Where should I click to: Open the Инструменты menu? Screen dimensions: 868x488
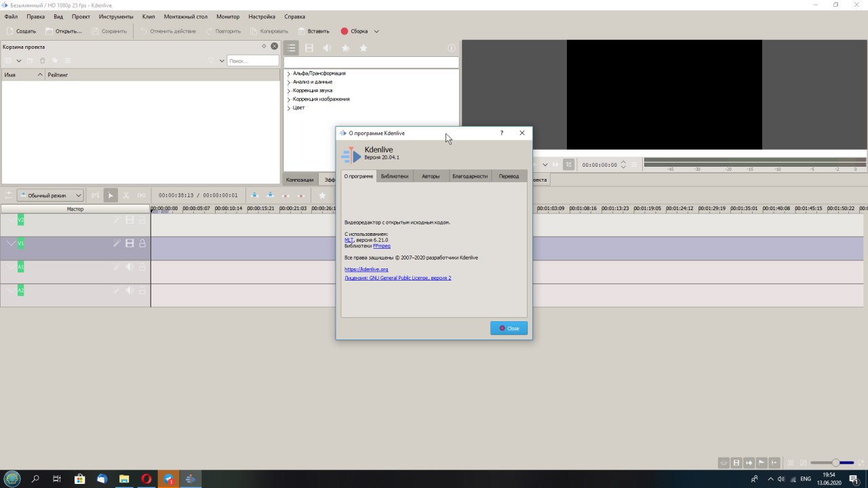click(116, 16)
